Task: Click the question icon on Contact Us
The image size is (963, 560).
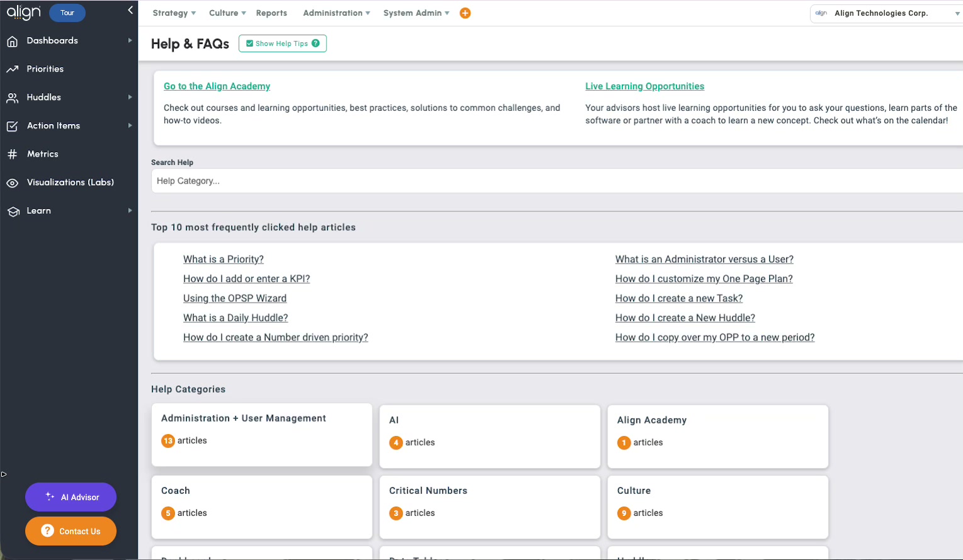Action: [47, 530]
